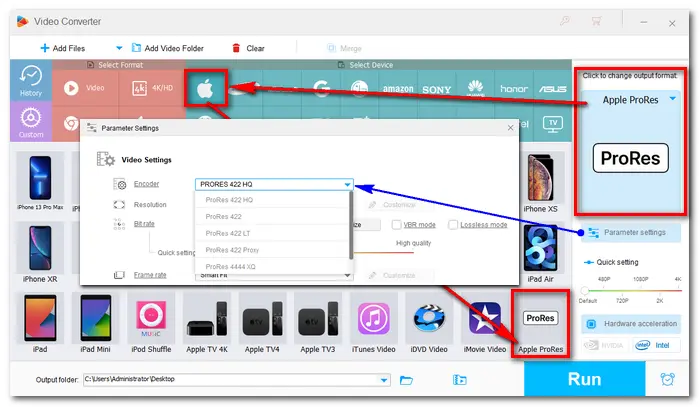Switch to the Select Format tab
The width and height of the screenshot is (700, 407).
point(115,65)
